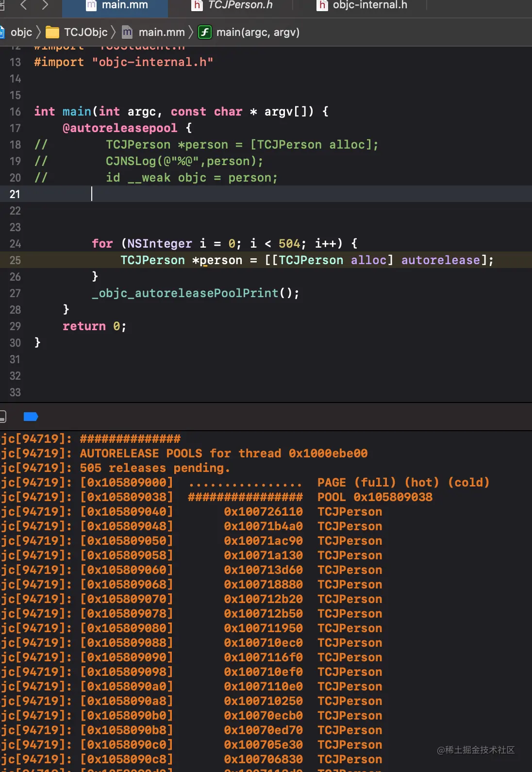Click line number 27 in gutter
Viewport: 532px width, 772px height.
point(15,293)
